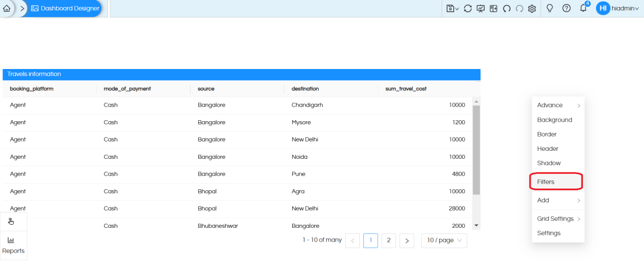The height and width of the screenshot is (274, 644).
Task: Undo the last change
Action: 506,9
